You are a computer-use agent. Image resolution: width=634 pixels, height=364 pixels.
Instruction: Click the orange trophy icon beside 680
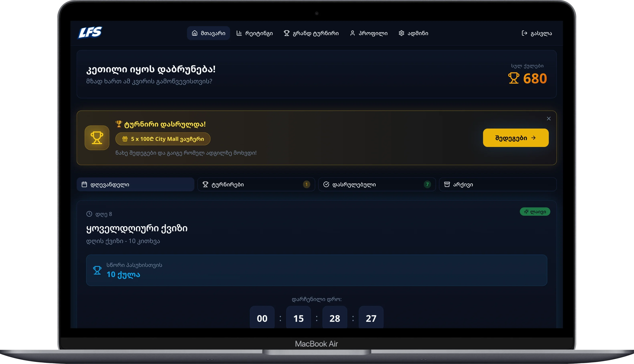514,78
